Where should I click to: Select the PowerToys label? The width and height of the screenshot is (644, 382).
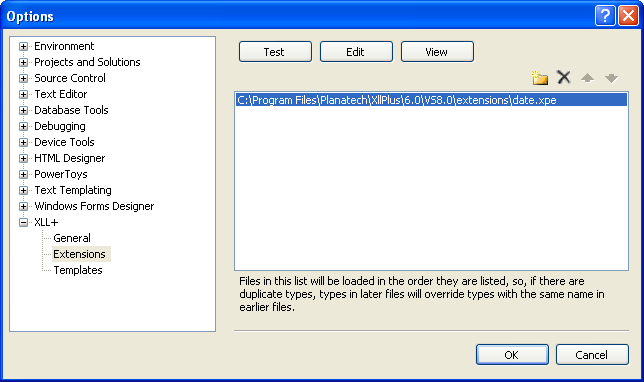click(x=61, y=174)
